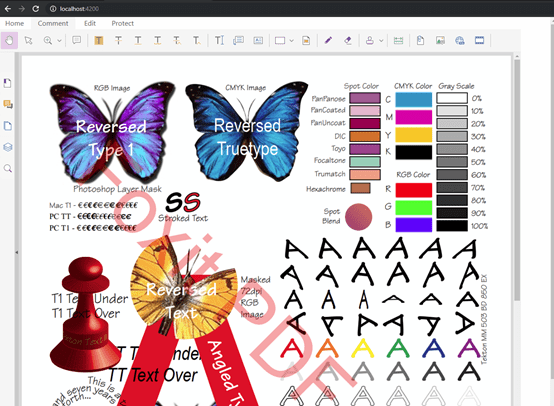Open the Protect tab

[123, 23]
